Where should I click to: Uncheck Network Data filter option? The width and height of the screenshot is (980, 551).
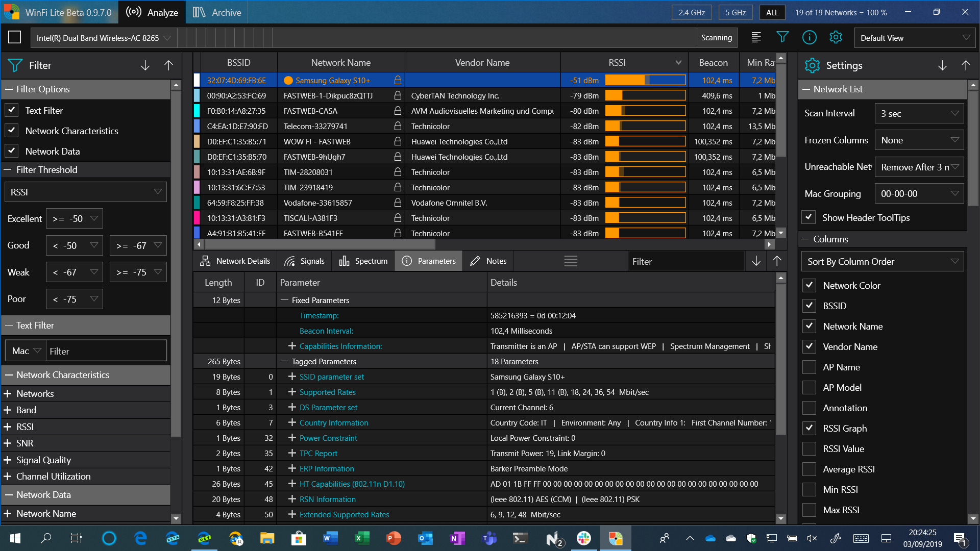[x=11, y=151]
